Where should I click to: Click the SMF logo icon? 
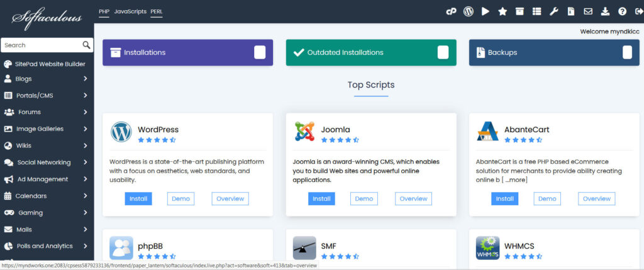click(304, 248)
